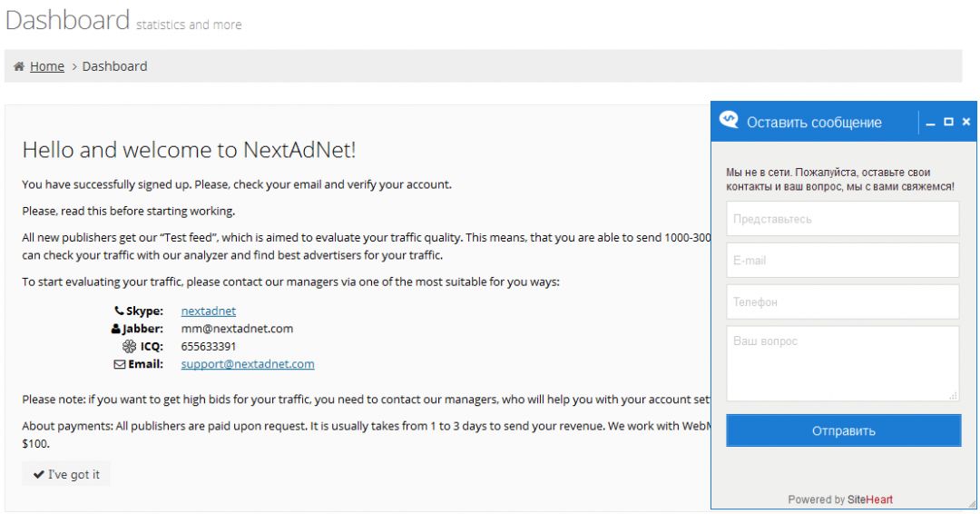
Task: Click "Please, read this before starting working." text
Action: click(x=129, y=211)
